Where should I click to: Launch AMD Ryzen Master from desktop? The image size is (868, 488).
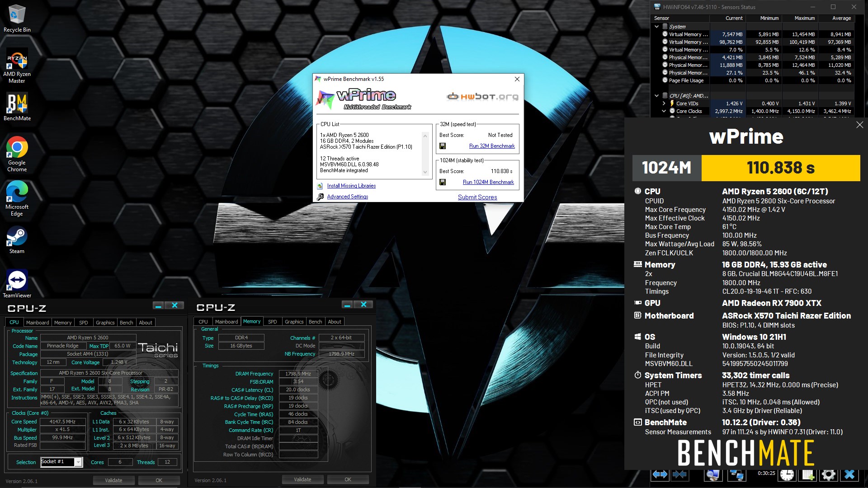[x=17, y=66]
